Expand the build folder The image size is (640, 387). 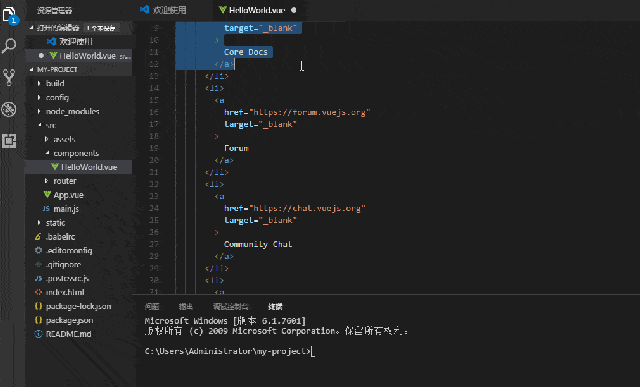click(55, 83)
